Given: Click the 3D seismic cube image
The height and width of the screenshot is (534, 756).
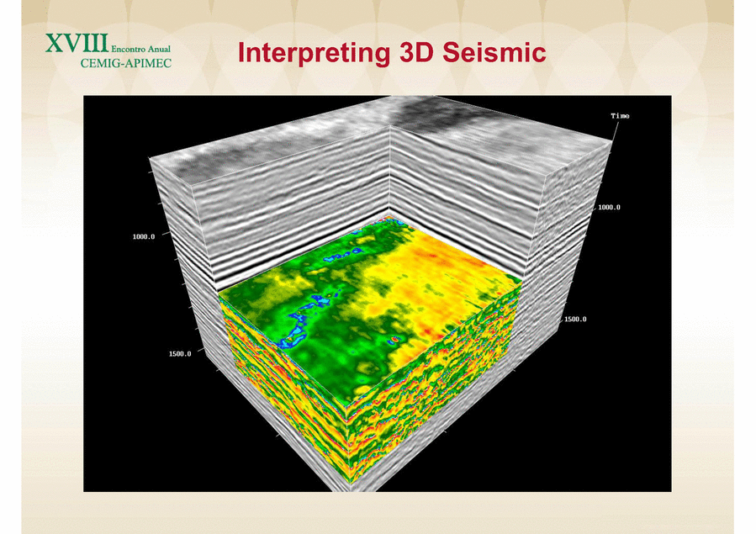Looking at the screenshot, I should [x=377, y=293].
